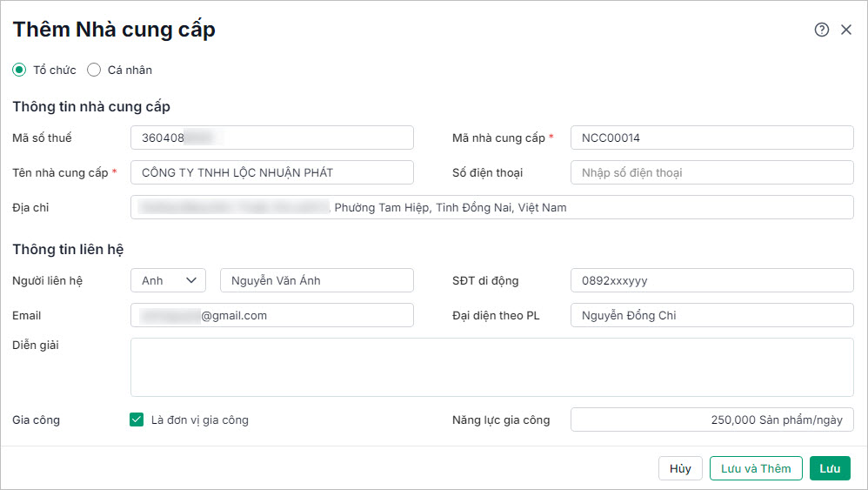This screenshot has height=490, width=868.
Task: Click the contact name field Nguyễn Văn Ánh
Action: (317, 280)
